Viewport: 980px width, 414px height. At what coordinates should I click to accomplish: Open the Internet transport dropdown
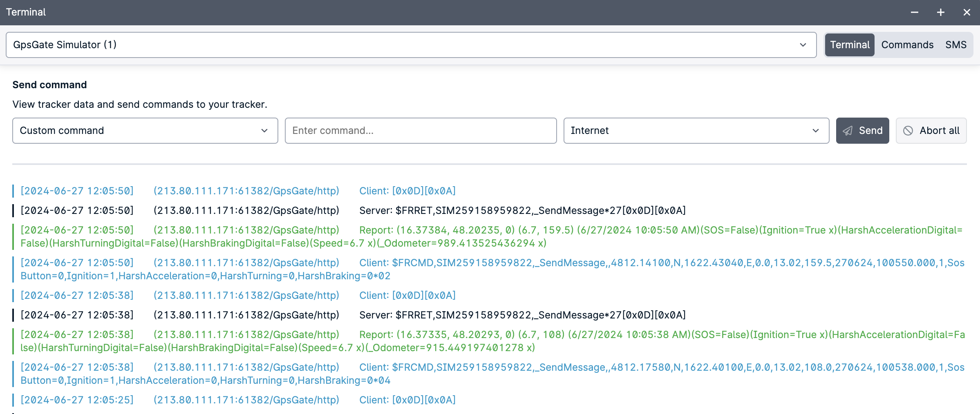tap(696, 131)
